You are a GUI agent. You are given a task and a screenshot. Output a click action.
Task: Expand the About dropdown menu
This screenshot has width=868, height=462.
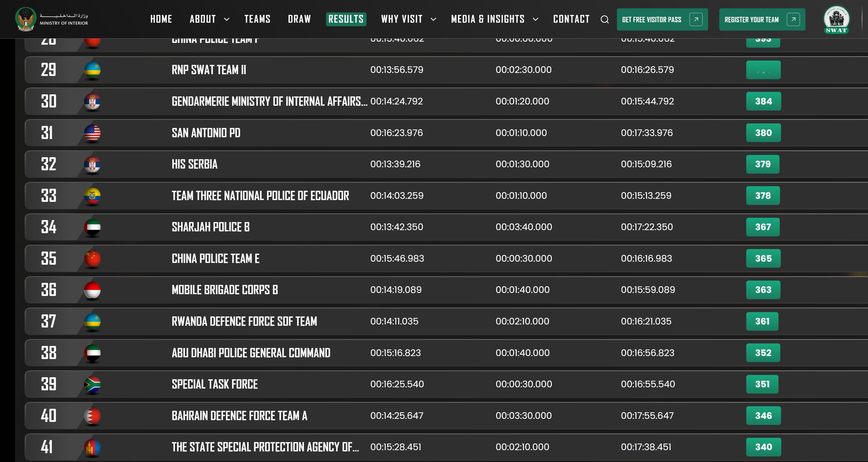pos(209,19)
